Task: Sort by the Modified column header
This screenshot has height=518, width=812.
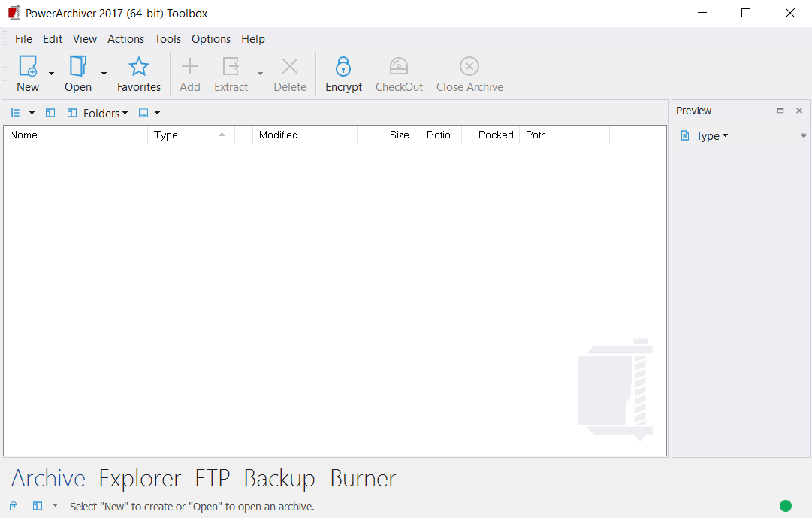Action: (x=305, y=135)
